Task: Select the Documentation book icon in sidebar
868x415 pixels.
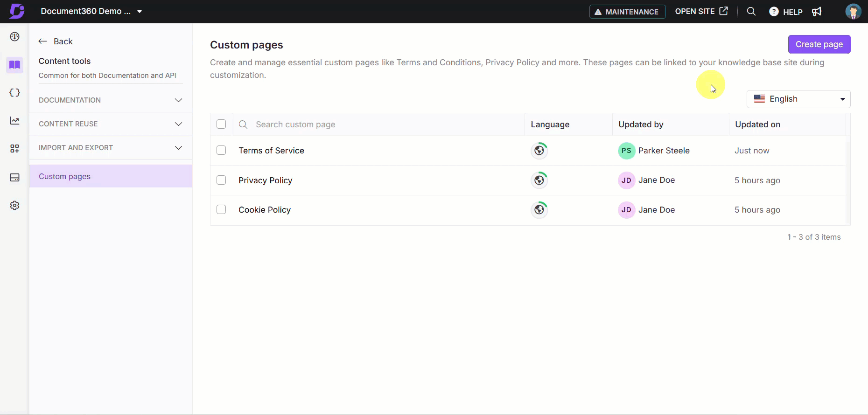Action: [15, 65]
